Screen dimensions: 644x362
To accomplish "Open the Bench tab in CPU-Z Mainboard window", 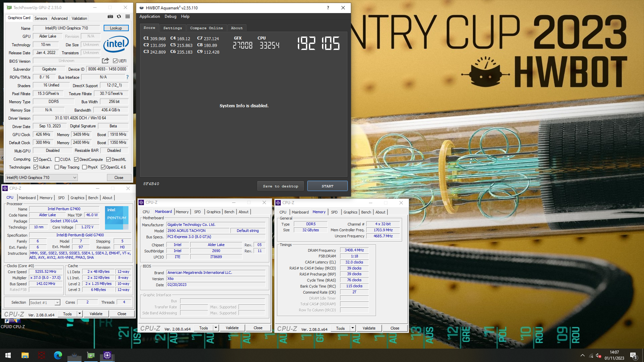I will (229, 212).
